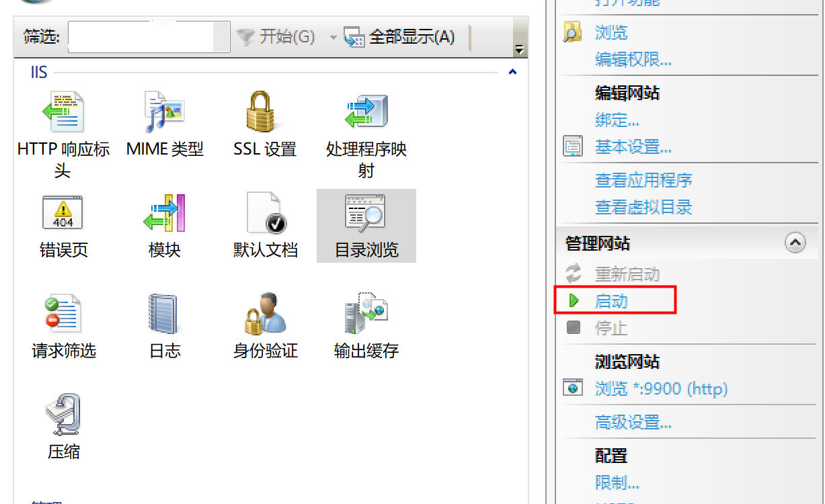Image resolution: width=825 pixels, height=504 pixels.
Task: Open the 默认文档 icon
Action: click(x=266, y=213)
